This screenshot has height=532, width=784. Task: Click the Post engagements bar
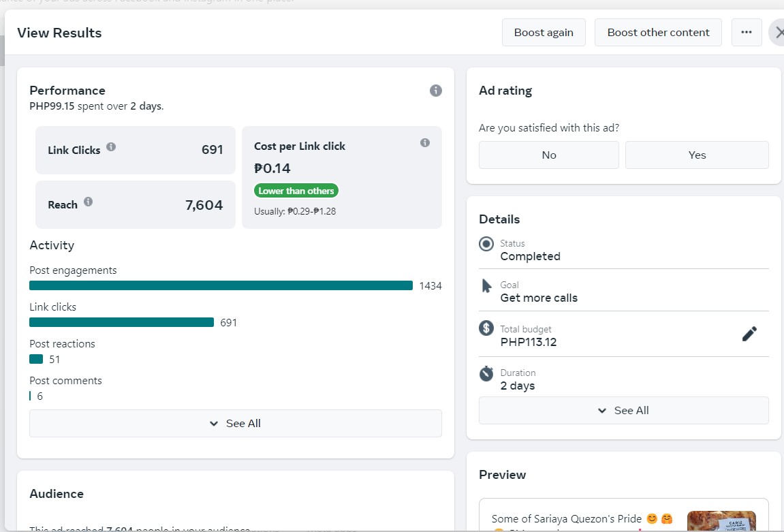pos(221,285)
